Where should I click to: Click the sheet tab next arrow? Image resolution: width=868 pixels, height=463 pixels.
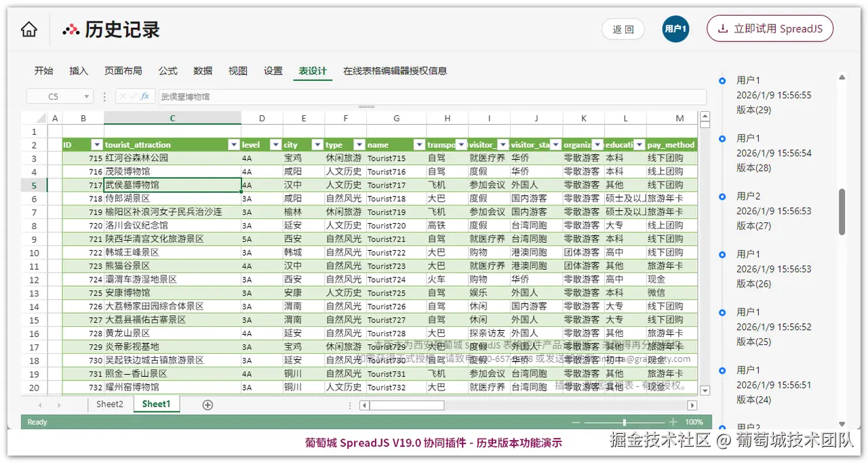[59, 405]
